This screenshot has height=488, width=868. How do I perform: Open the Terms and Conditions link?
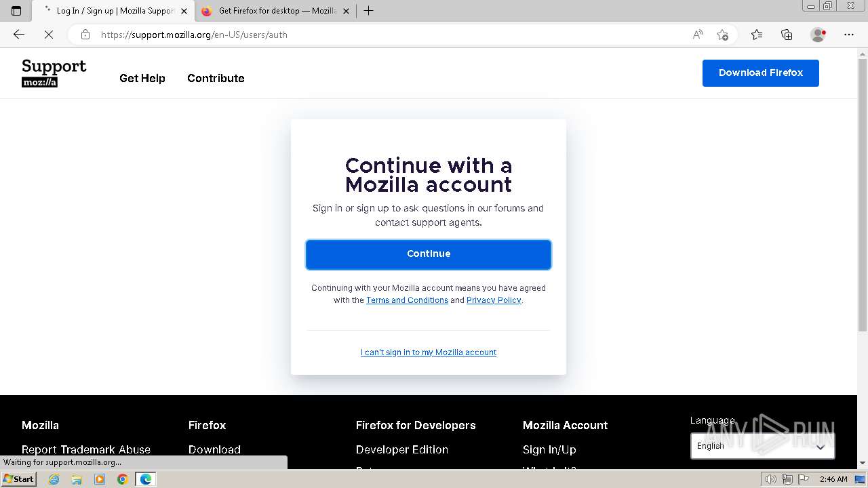coord(407,300)
